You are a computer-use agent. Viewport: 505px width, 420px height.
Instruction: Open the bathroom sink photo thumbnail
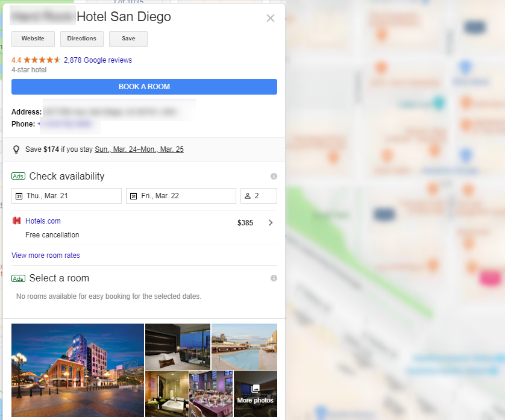pos(167,393)
